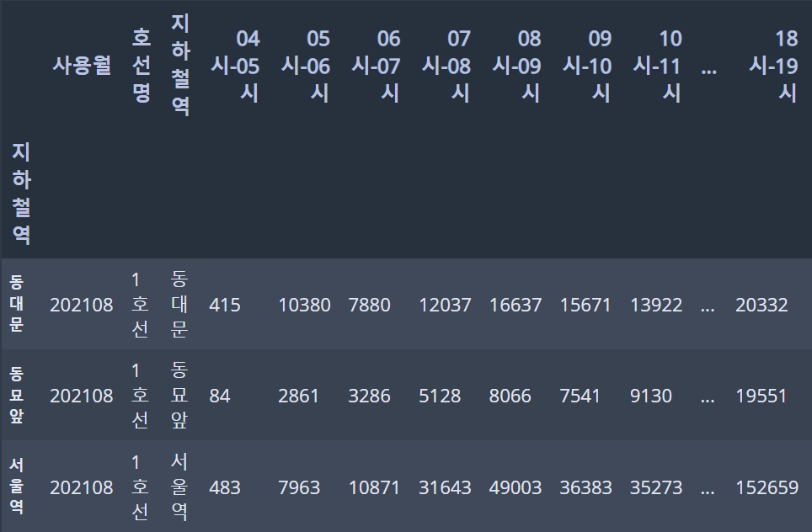Select the 동묘앞 row index label
The width and height of the screenshot is (812, 532).
(x=17, y=395)
